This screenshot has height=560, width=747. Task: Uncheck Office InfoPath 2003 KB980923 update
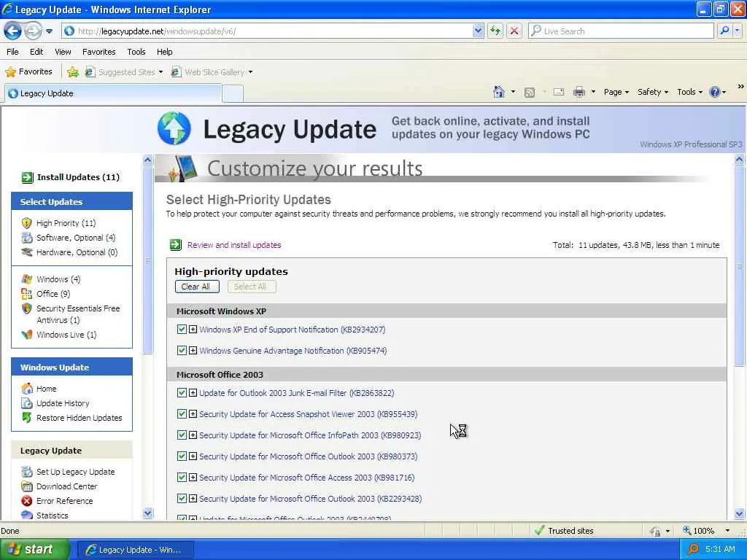pyautogui.click(x=182, y=435)
